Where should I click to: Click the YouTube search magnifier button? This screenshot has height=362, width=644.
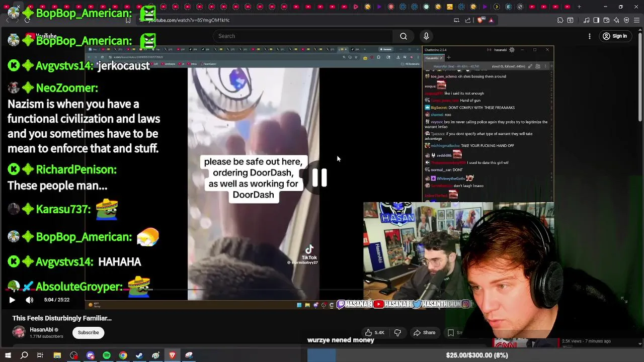(x=404, y=36)
